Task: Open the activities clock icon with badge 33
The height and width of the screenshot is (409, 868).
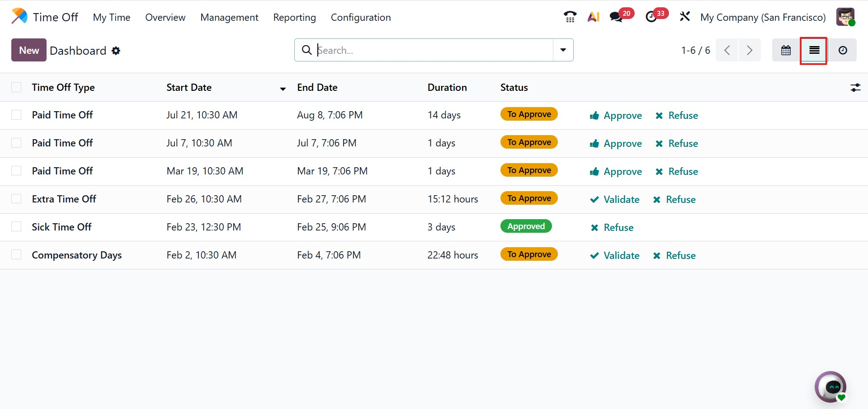Action: click(x=651, y=17)
